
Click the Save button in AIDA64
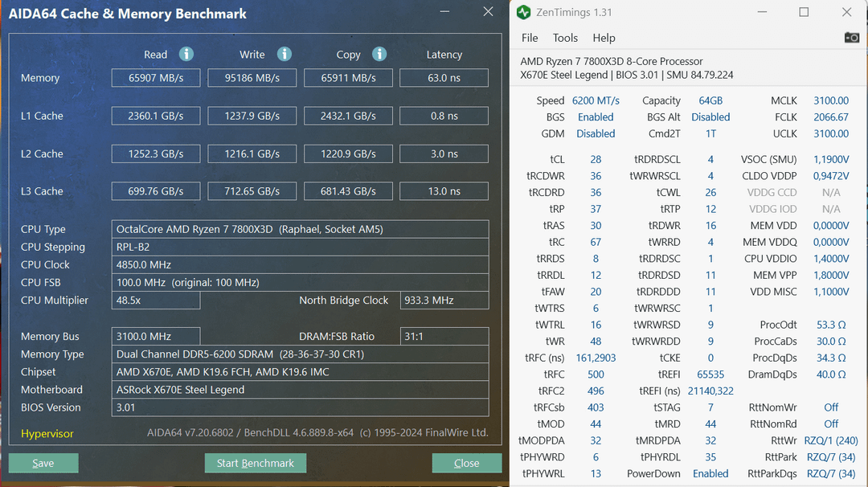43,463
